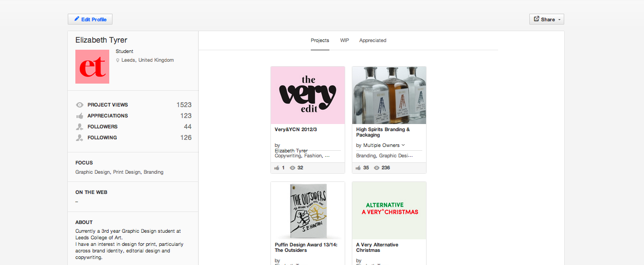Click the person icon beside Followers
This screenshot has width=644, height=265.
pyautogui.click(x=80, y=127)
